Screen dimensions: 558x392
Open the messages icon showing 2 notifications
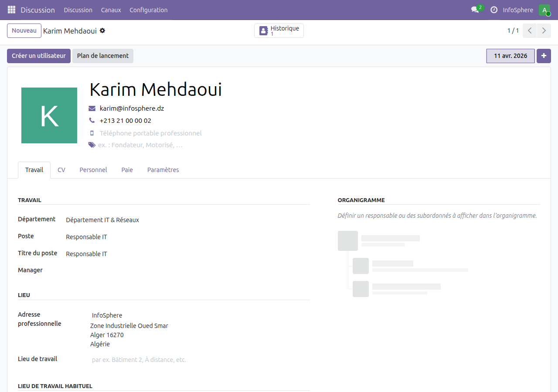(474, 10)
